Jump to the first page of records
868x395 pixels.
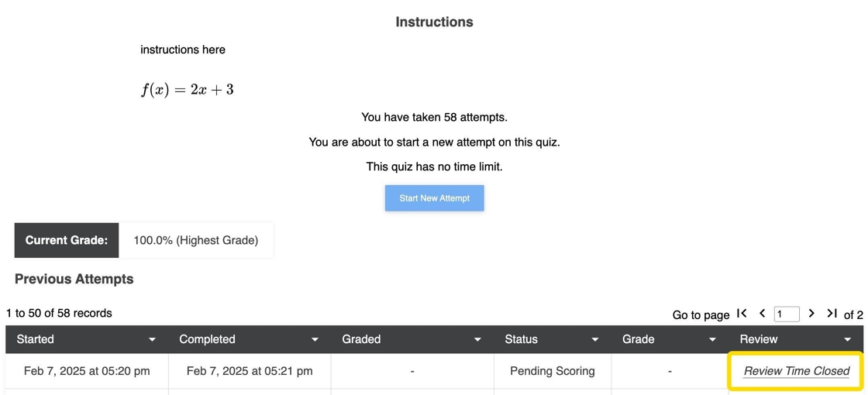click(x=742, y=314)
